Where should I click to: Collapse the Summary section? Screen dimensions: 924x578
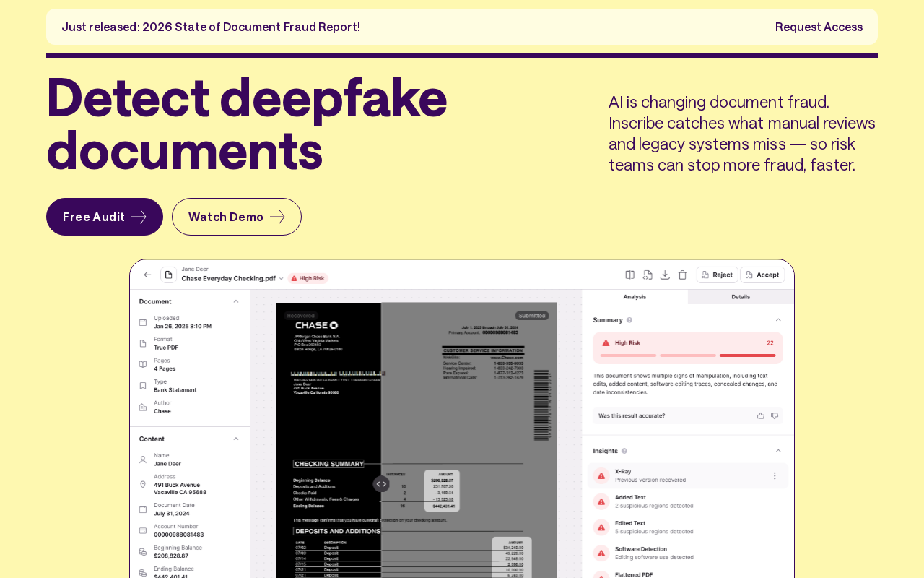(x=777, y=319)
